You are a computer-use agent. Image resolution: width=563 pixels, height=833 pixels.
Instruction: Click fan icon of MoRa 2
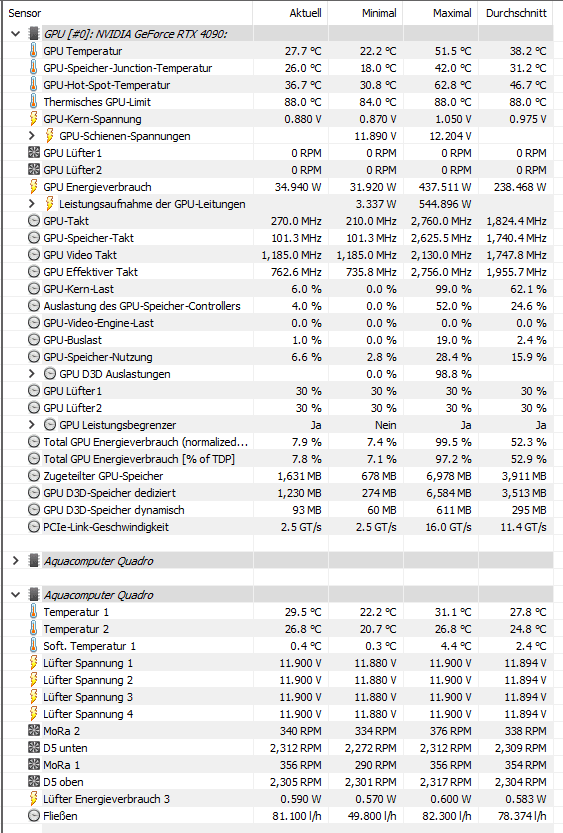(33, 731)
